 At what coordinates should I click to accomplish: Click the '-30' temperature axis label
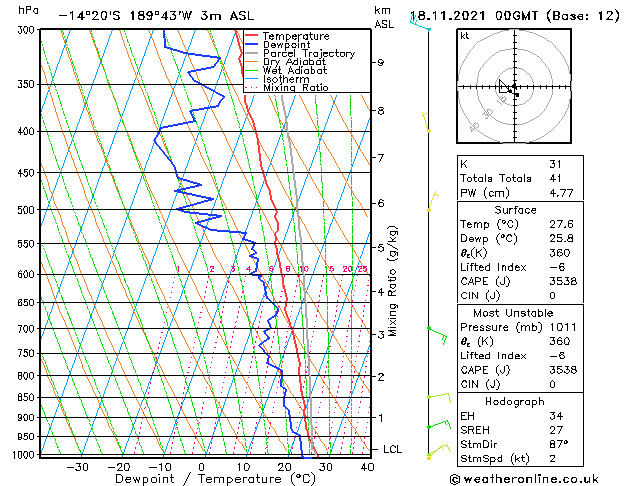(77, 467)
